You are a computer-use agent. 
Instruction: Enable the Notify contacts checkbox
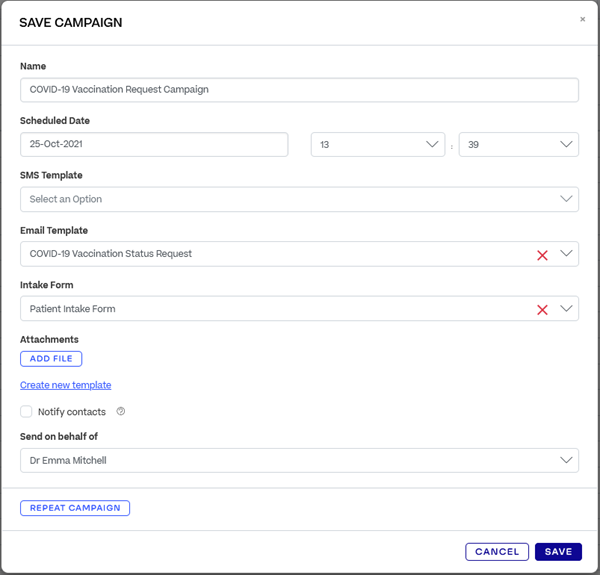pyautogui.click(x=26, y=412)
